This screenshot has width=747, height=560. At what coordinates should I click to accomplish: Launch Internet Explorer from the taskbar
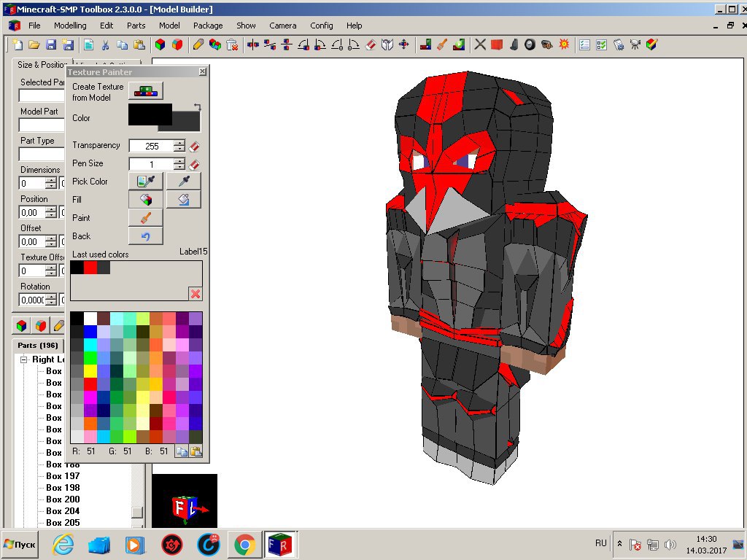coord(63,545)
